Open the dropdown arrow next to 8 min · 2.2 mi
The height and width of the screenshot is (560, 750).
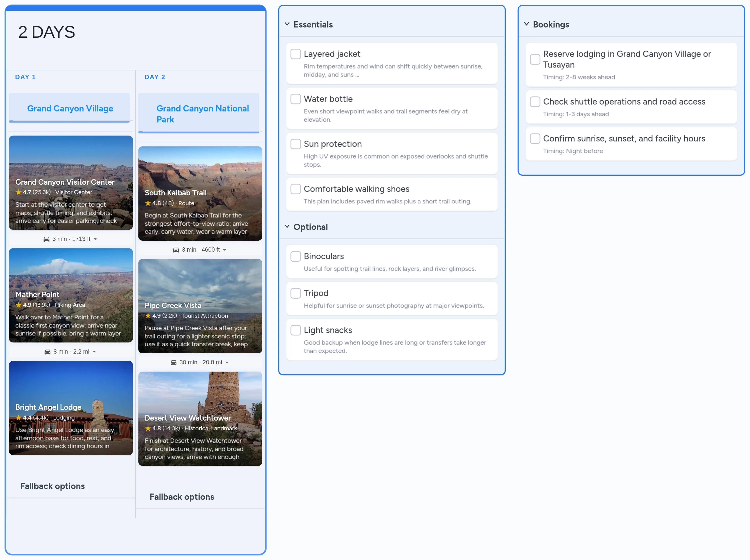94,352
